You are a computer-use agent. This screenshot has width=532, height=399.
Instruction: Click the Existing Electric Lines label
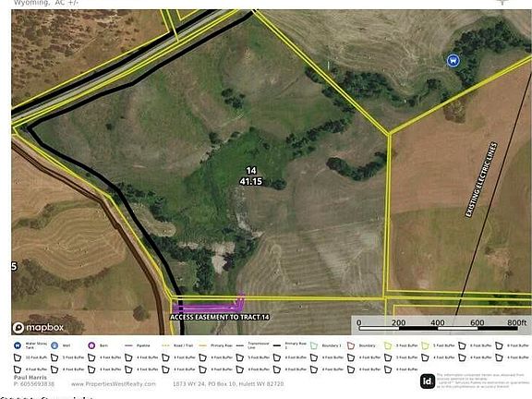click(x=481, y=179)
